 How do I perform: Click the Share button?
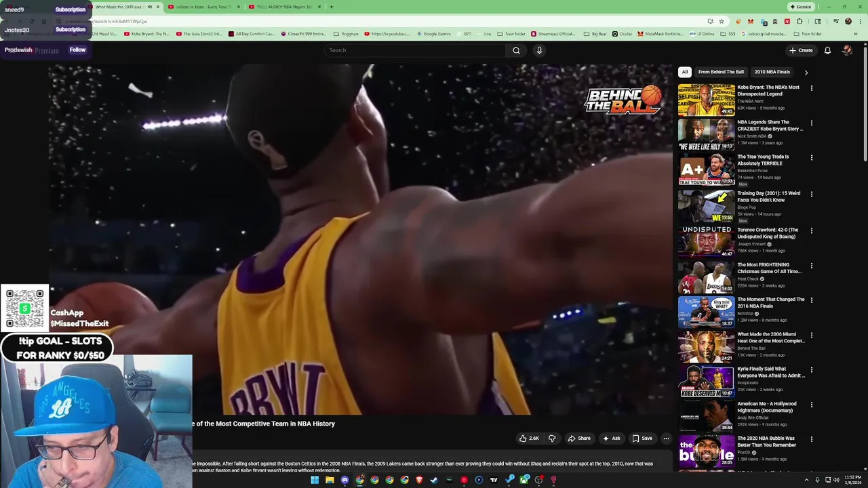tap(579, 439)
